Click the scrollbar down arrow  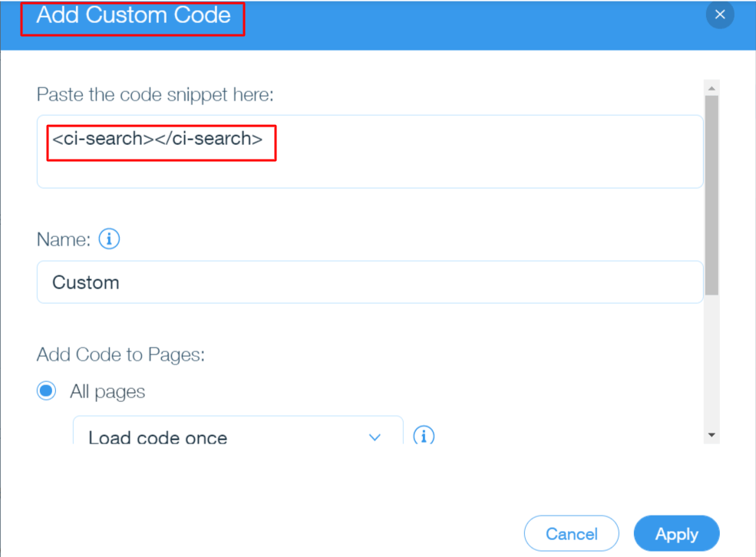click(711, 434)
